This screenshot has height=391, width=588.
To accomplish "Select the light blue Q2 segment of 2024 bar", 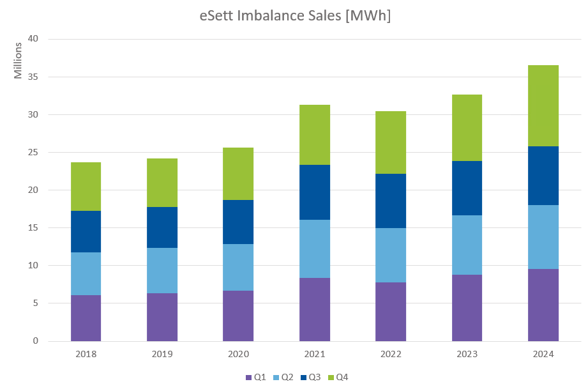I will coord(543,237).
